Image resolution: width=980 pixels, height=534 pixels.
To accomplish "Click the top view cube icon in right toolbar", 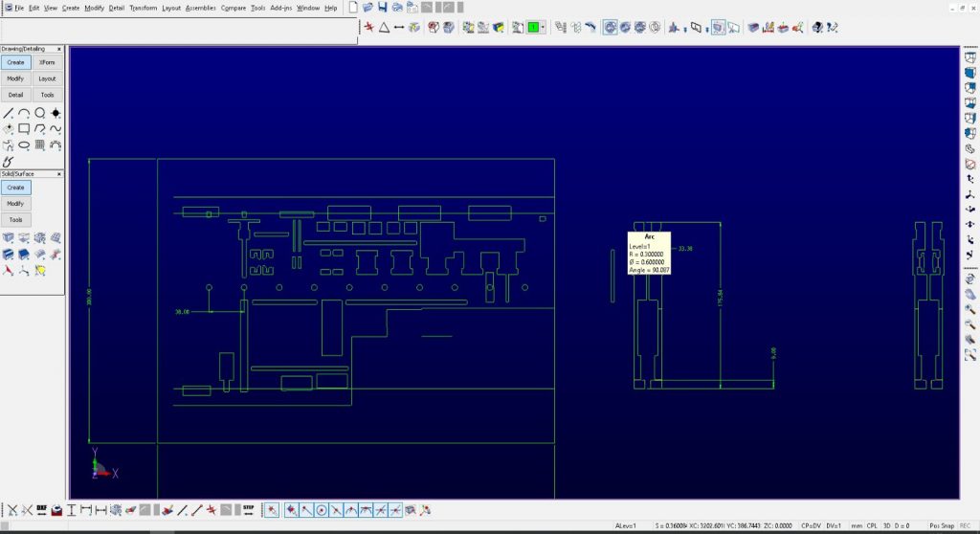I will point(970,57).
